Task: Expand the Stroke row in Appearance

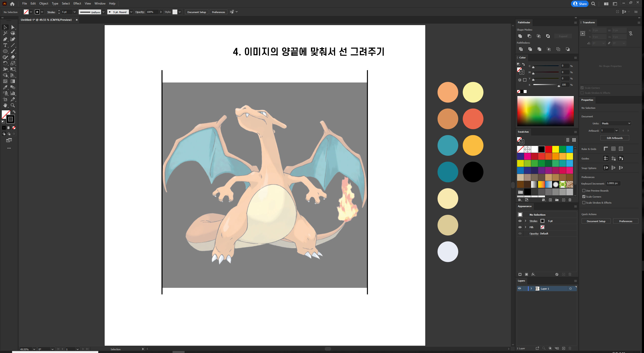Action: point(526,221)
